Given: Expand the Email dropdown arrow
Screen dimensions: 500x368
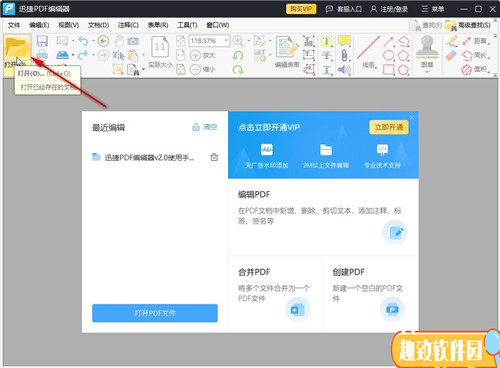Looking at the screenshot, I should pos(73,41).
